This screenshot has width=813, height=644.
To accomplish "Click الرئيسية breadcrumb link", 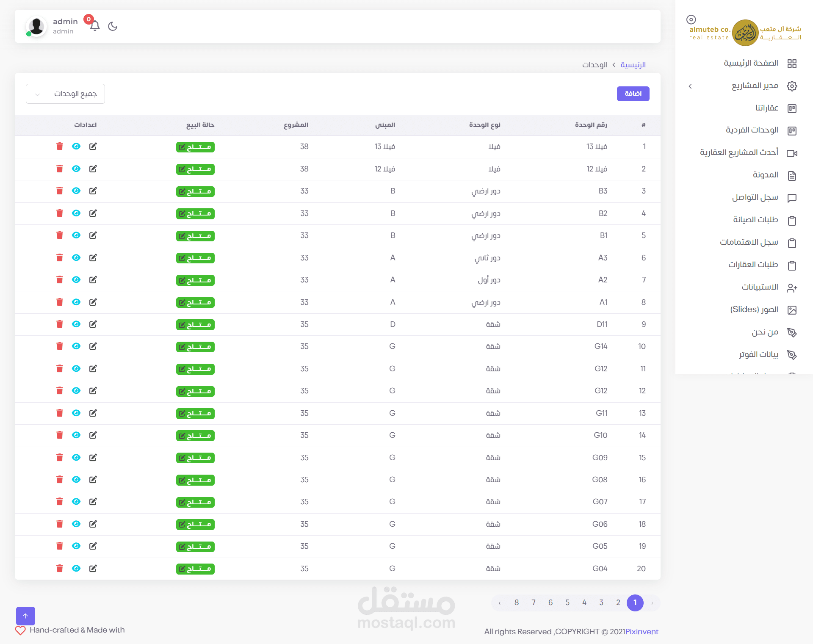I will 633,65.
